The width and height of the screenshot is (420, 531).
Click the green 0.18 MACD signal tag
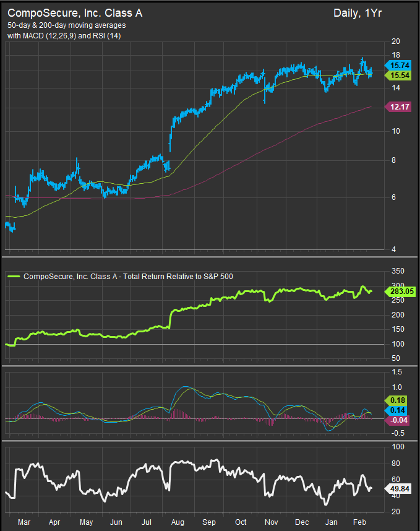(x=396, y=400)
